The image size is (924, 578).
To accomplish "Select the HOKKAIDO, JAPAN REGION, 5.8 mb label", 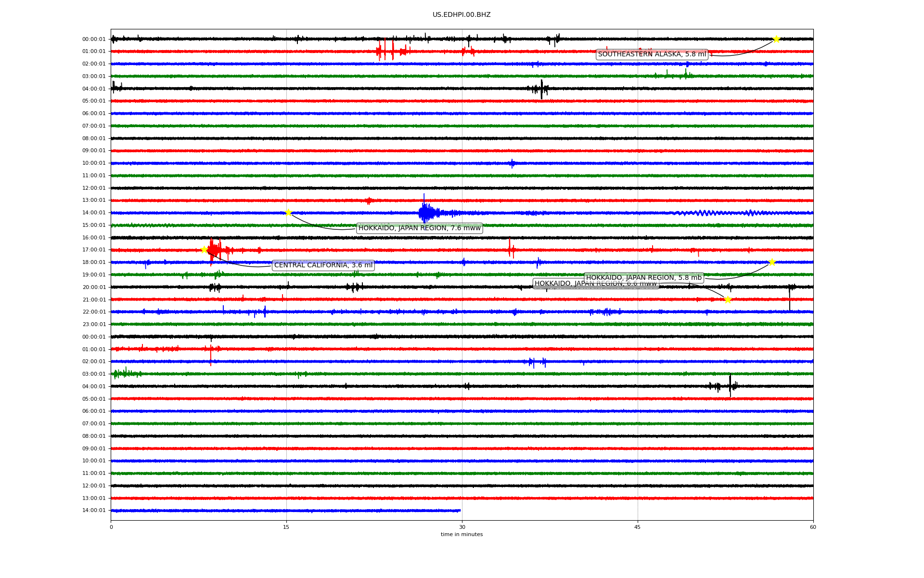I will pos(643,278).
